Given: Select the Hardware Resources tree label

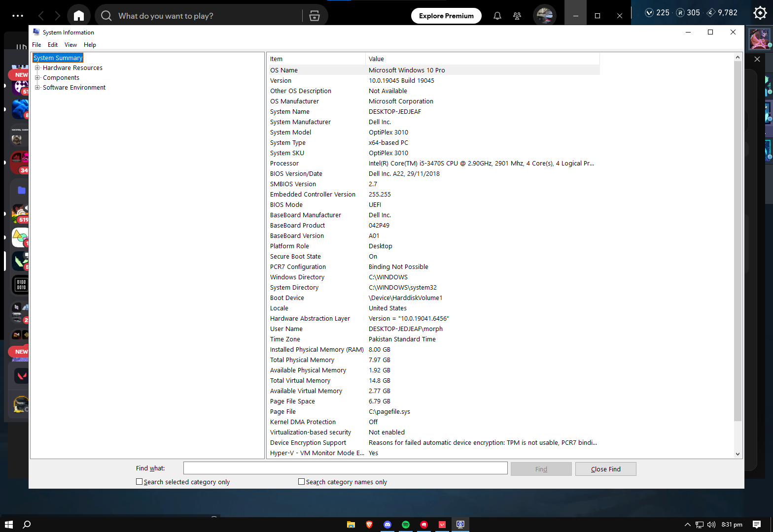Looking at the screenshot, I should 72,68.
